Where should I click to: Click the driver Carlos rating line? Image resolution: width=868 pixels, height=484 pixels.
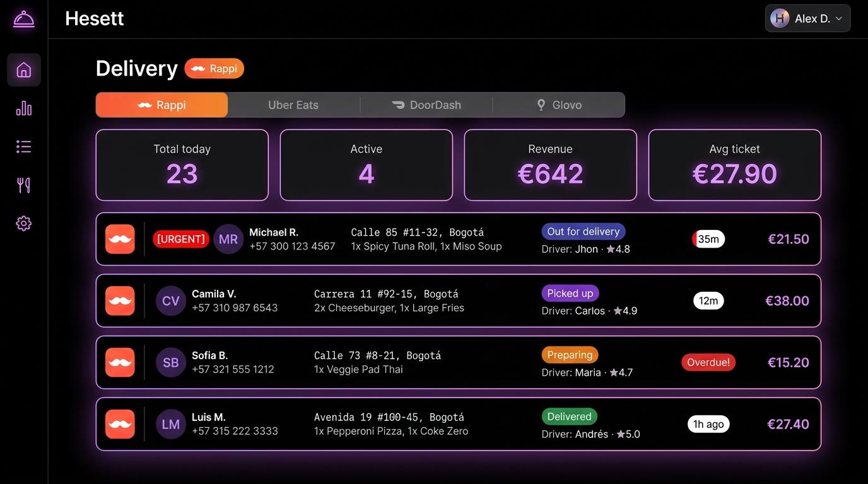pyautogui.click(x=589, y=311)
